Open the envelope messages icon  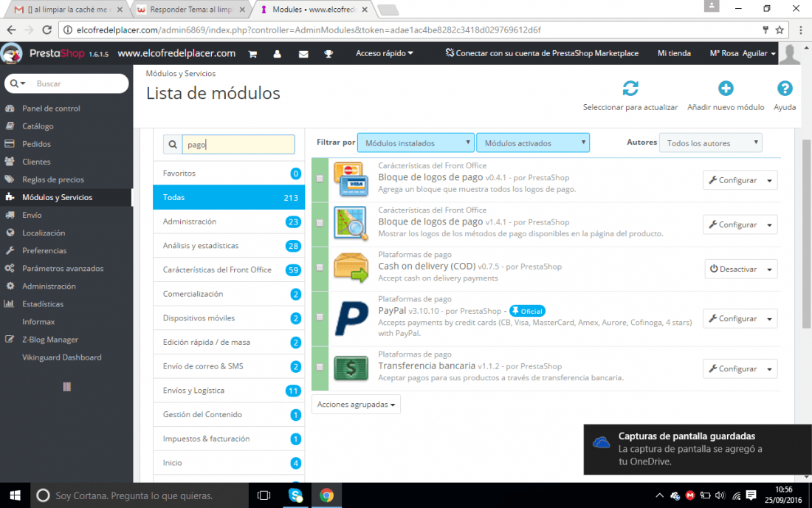click(303, 54)
